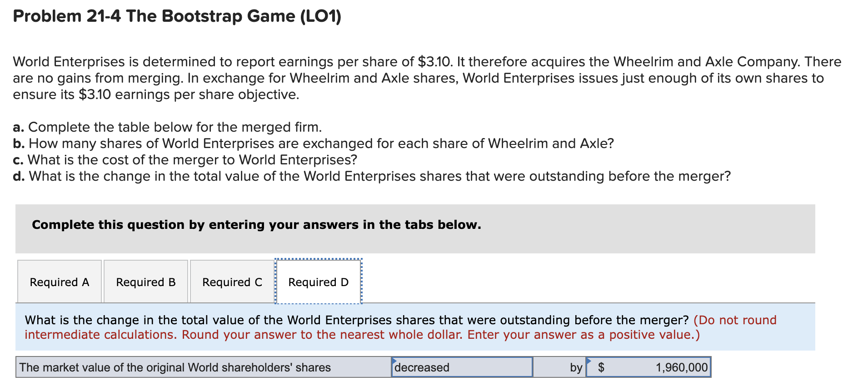The image size is (868, 386).
Task: Click the problem statement paragraph text
Action: click(409, 78)
